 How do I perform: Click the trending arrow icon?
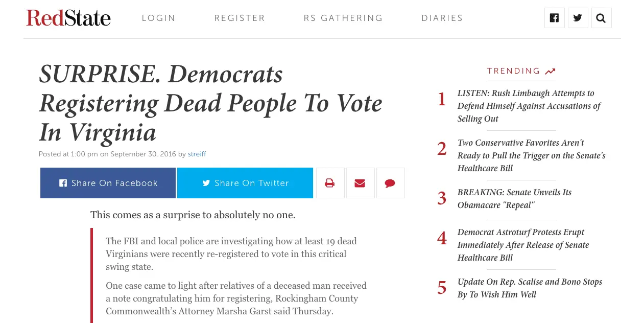[550, 72]
